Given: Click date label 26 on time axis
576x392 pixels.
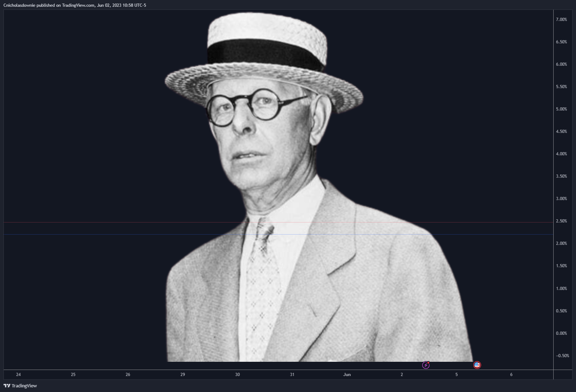Looking at the screenshot, I should tap(128, 375).
